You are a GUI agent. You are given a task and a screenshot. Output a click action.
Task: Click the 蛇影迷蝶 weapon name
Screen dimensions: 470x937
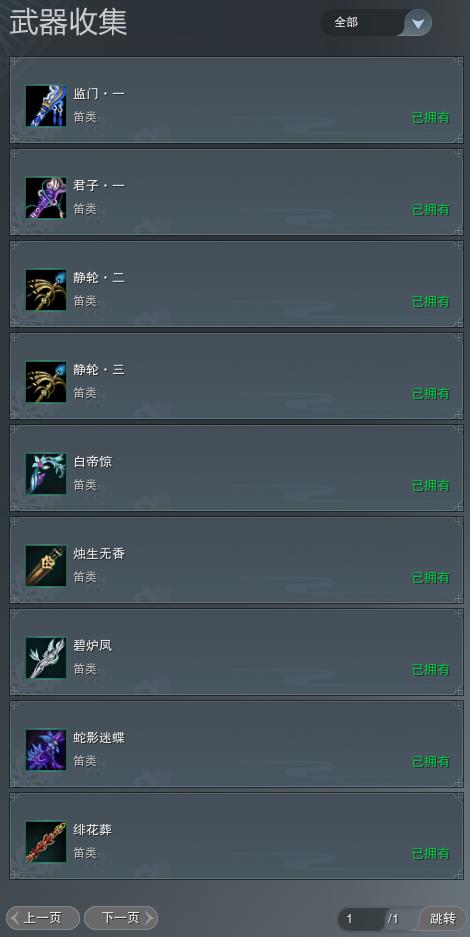point(99,737)
